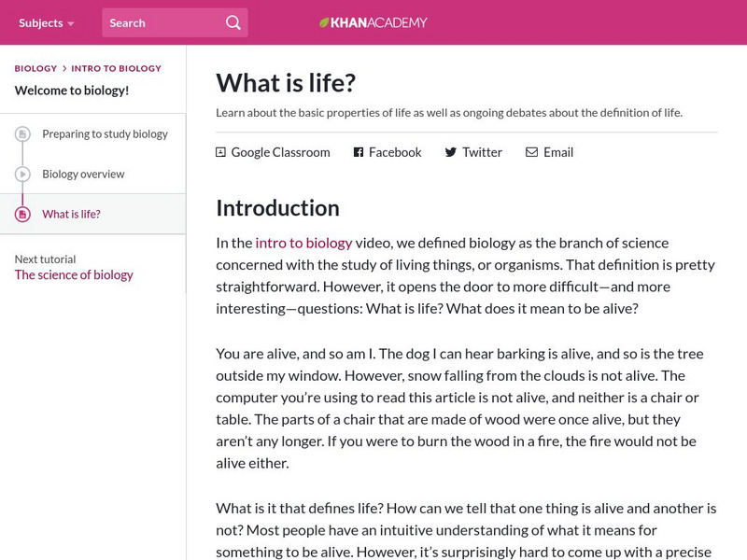Click the Khan Academy leaf logo
This screenshot has height=560, width=747.
click(322, 21)
